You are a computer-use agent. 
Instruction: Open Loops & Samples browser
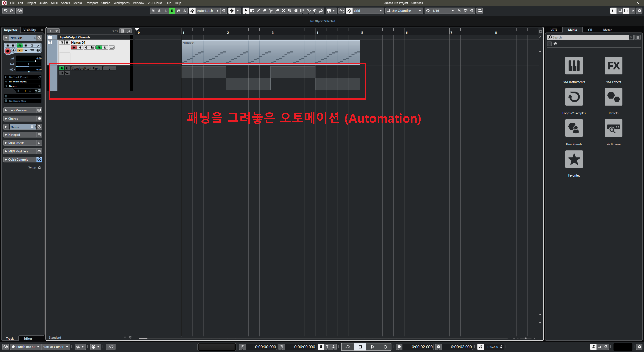coord(574,97)
